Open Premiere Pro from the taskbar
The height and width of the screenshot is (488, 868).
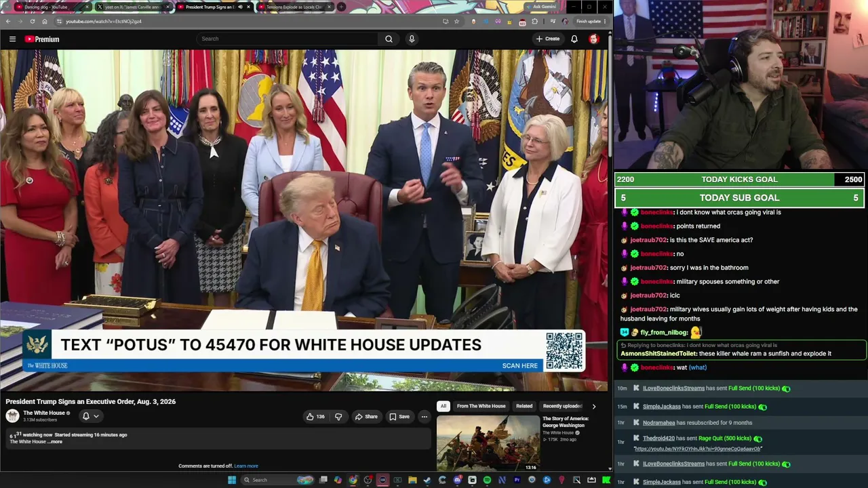point(517,480)
